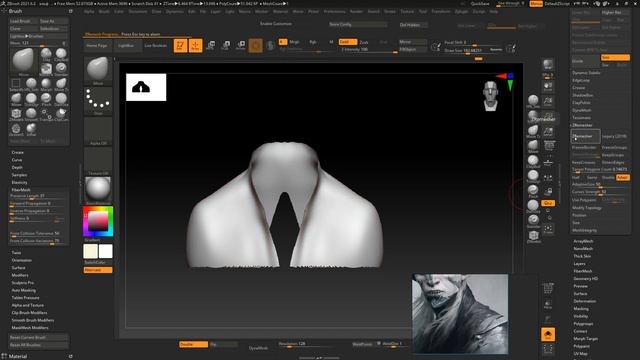
Task: Select the ClayBuildup brush in the Brush palette
Action: [x=61, y=53]
